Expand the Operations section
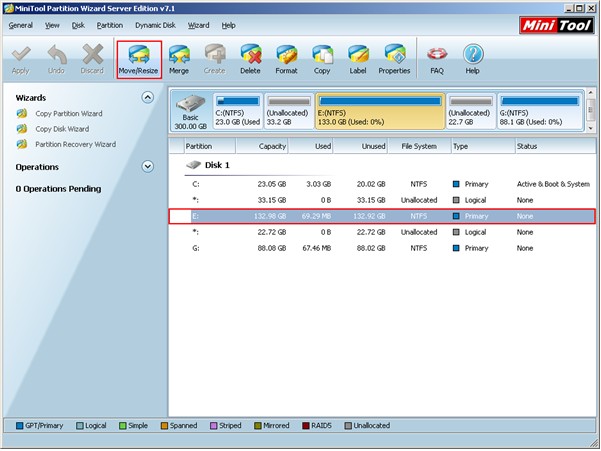Screen dimensions: 601x451 (x=148, y=166)
